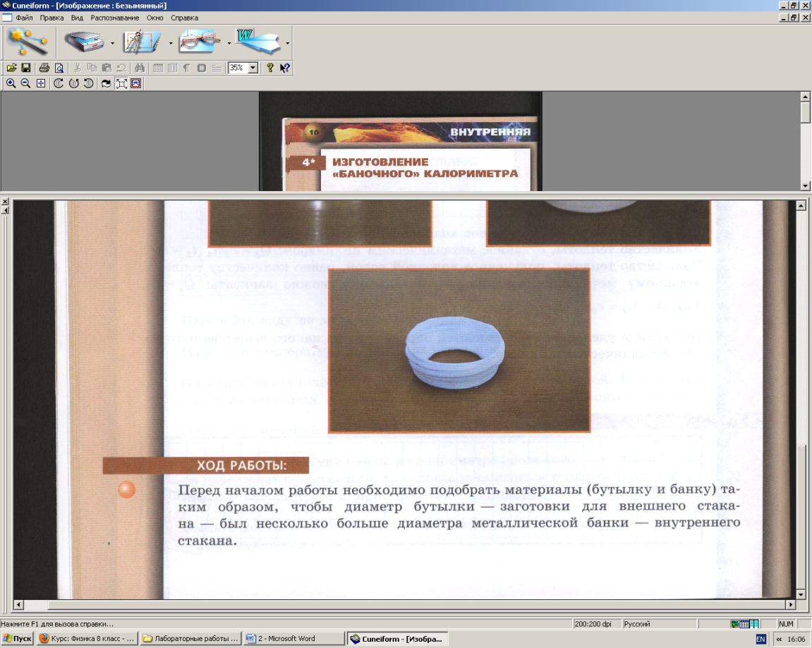
Task: Launch the recognition wizard wand icon
Action: (x=28, y=42)
